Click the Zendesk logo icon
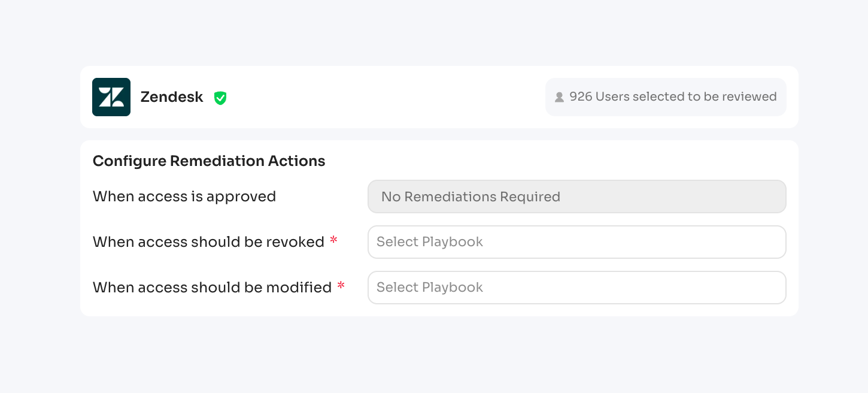Screen dimensions: 868x393 (111, 97)
